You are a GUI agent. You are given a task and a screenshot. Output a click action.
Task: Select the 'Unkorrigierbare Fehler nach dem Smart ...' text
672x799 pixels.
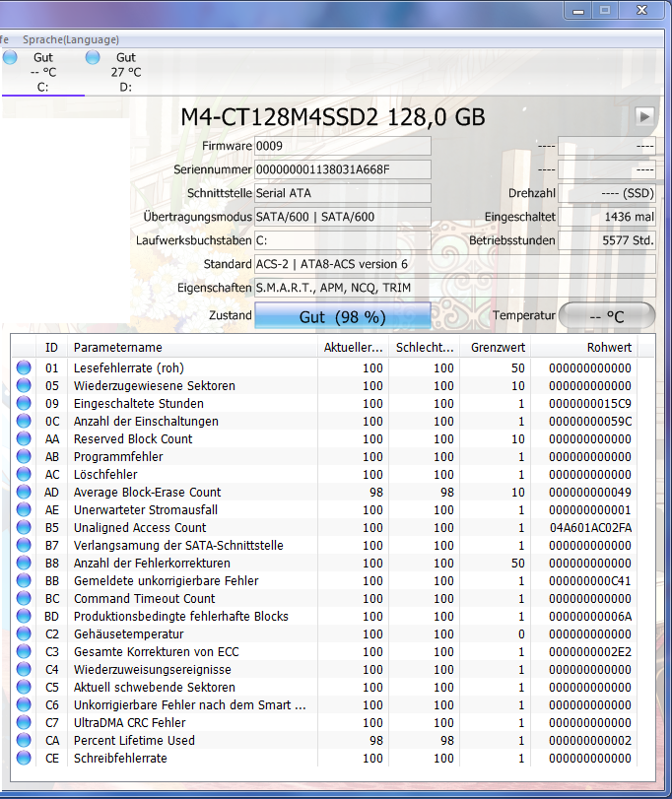(189, 704)
